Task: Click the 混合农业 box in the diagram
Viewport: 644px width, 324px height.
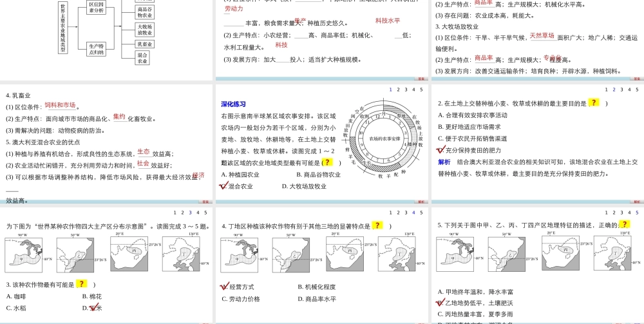Action: click(142, 57)
